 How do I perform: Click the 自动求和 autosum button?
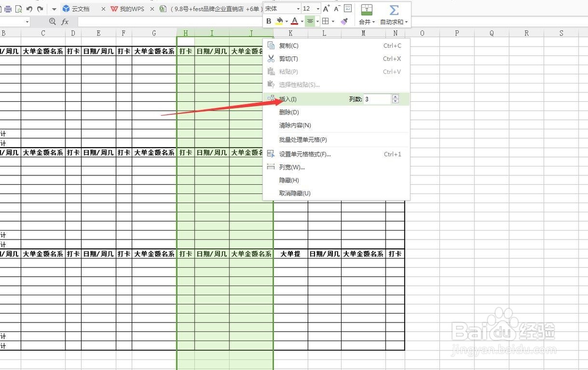tap(393, 15)
